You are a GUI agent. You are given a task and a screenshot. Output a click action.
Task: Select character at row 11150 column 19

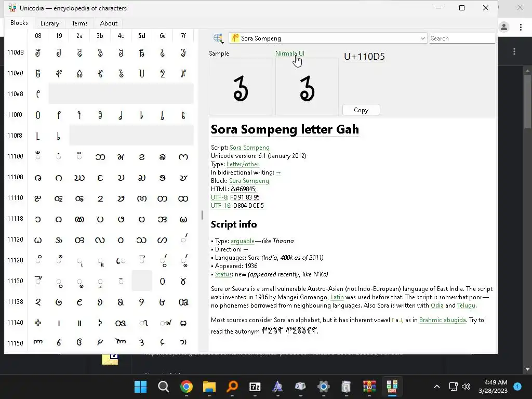pos(59,342)
